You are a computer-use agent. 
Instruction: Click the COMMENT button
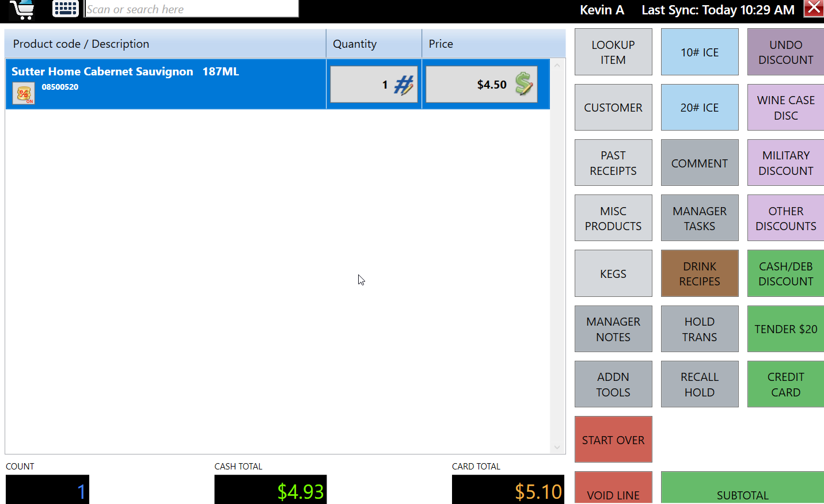(700, 163)
